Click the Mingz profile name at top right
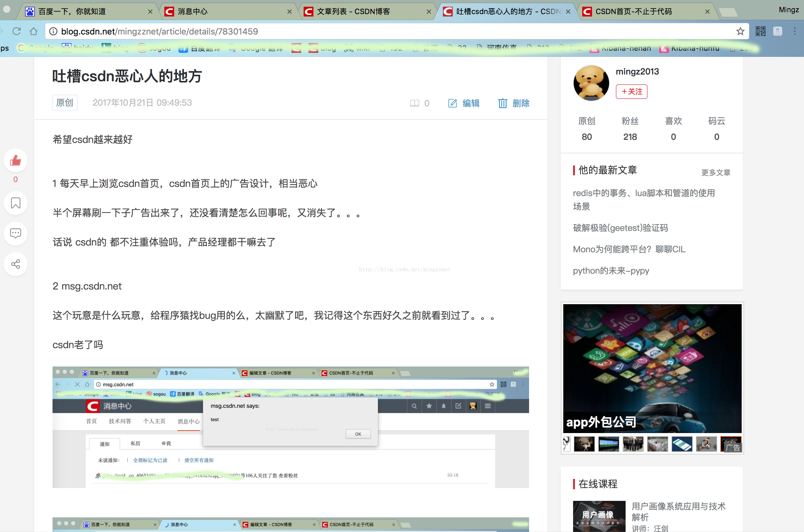 tap(789, 9)
